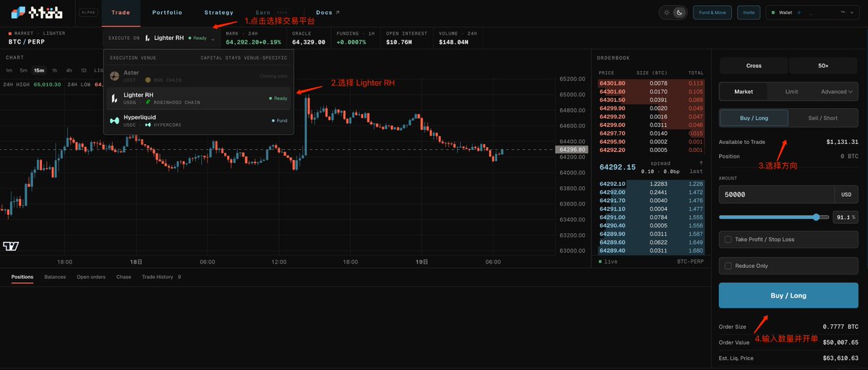868x370 pixels.
Task: Click the Amount input field showing 50000
Action: (775, 194)
